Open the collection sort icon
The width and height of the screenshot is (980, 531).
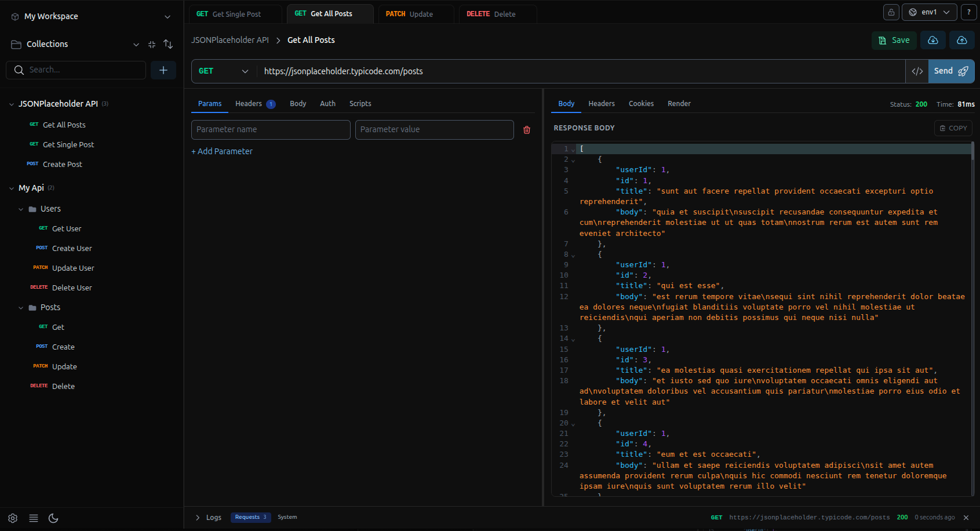[168, 44]
